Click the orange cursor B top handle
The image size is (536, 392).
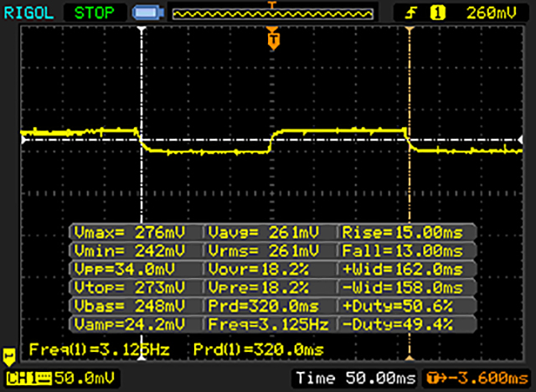(410, 29)
